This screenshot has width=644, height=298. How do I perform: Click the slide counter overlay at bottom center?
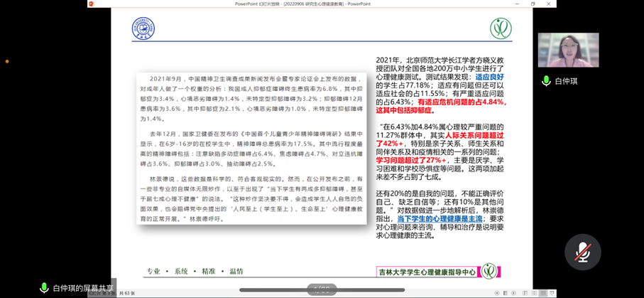(x=321, y=289)
